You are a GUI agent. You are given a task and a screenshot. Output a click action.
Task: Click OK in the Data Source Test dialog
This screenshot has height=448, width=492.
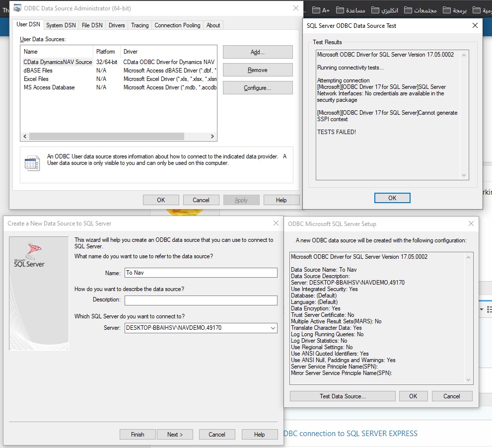point(392,198)
